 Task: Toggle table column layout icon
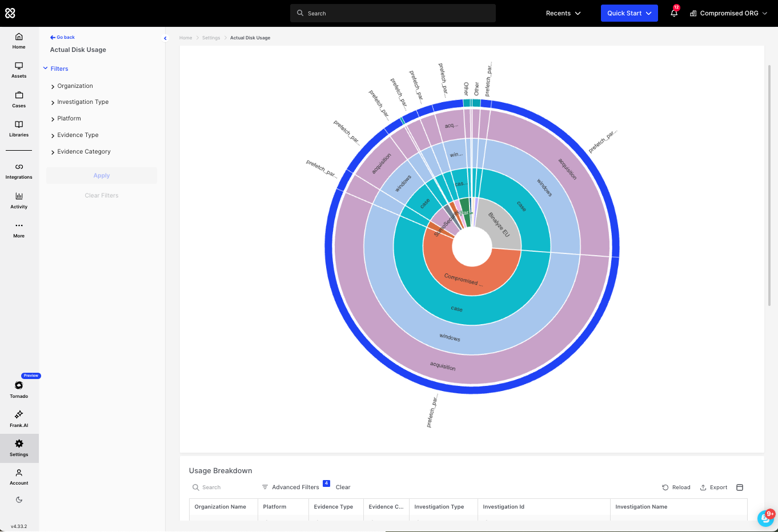740,487
